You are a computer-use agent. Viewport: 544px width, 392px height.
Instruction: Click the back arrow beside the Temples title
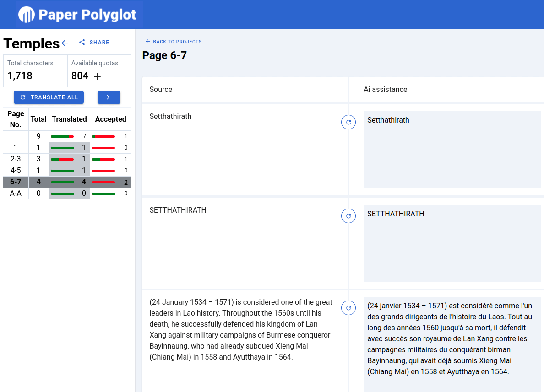tap(65, 43)
